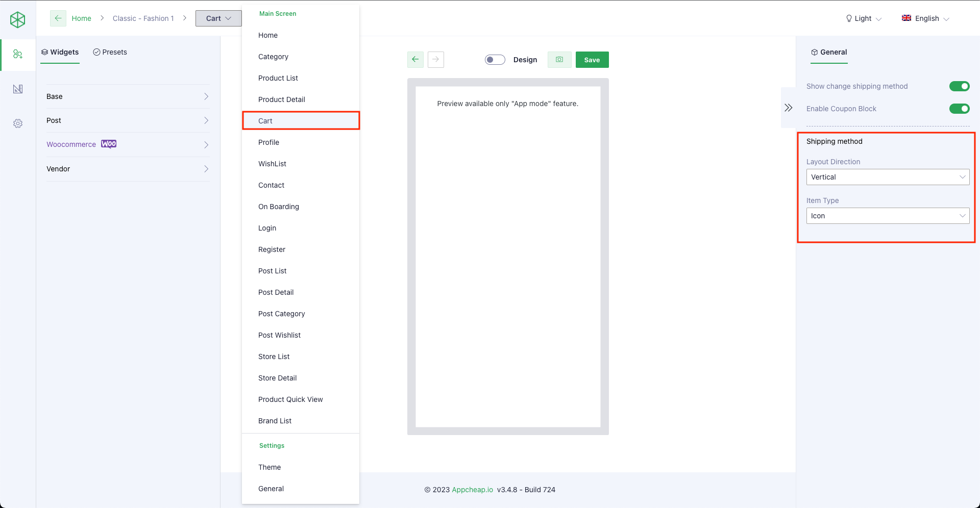Change the Item Type dropdown from Icon
The width and height of the screenshot is (980, 508).
coord(888,216)
